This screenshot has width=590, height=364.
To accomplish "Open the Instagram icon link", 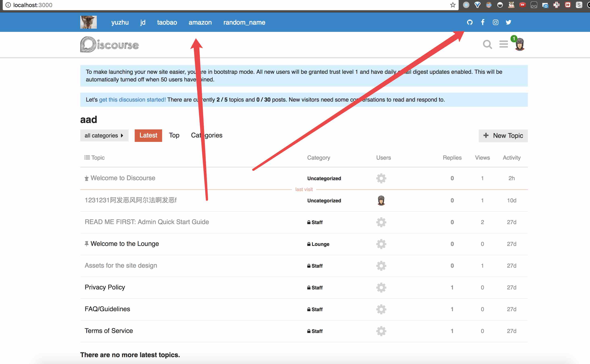I will (495, 22).
